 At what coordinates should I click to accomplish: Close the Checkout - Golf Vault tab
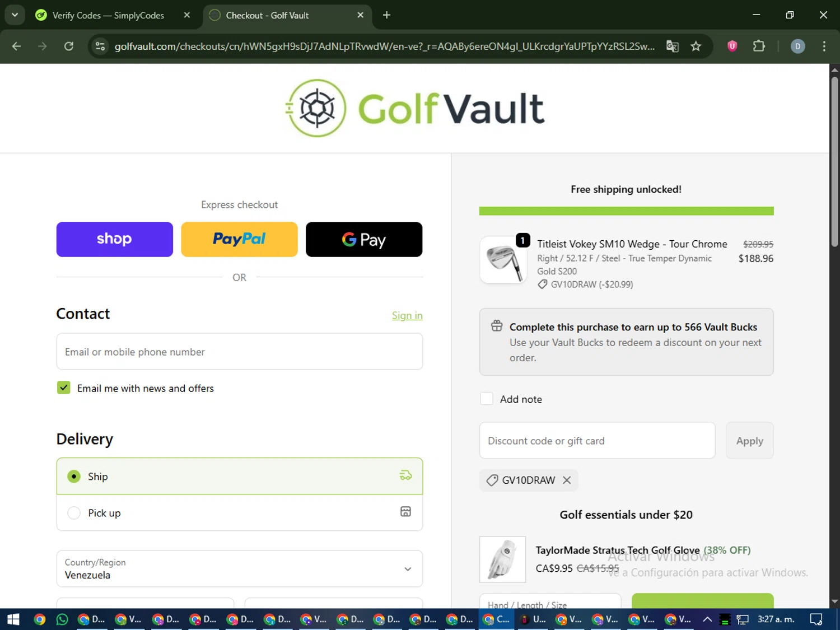click(x=361, y=15)
